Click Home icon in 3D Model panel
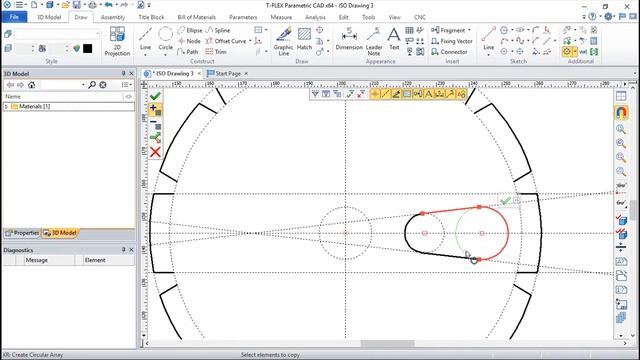640x360 pixels. click(31, 84)
